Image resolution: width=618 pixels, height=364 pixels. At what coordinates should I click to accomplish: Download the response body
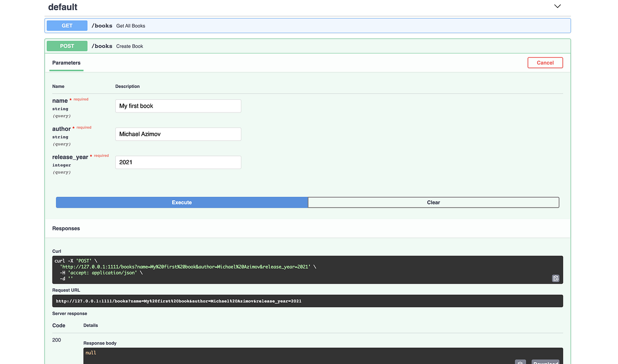[x=545, y=362]
